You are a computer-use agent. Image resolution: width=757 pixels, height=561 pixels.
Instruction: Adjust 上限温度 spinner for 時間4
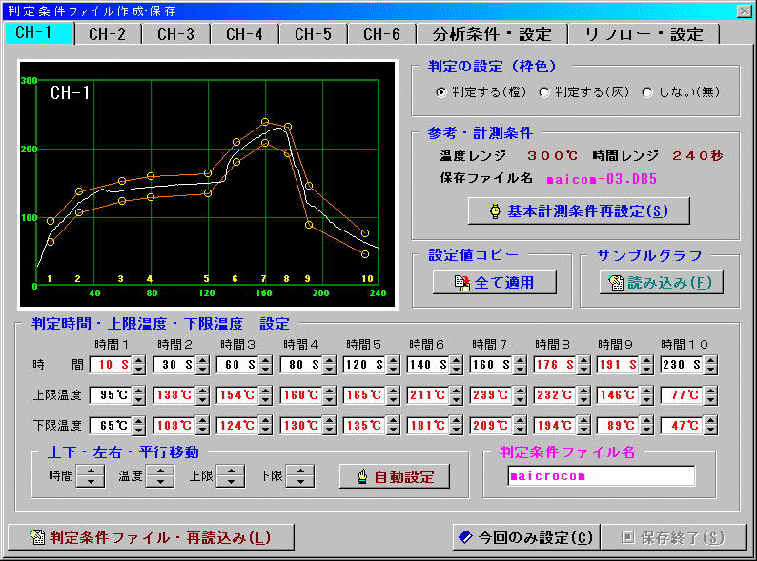pos(329,395)
